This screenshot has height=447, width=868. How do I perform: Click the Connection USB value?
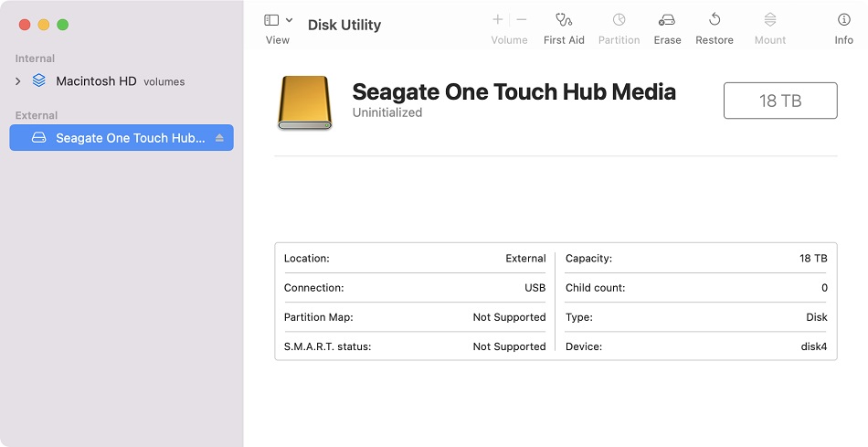click(535, 287)
